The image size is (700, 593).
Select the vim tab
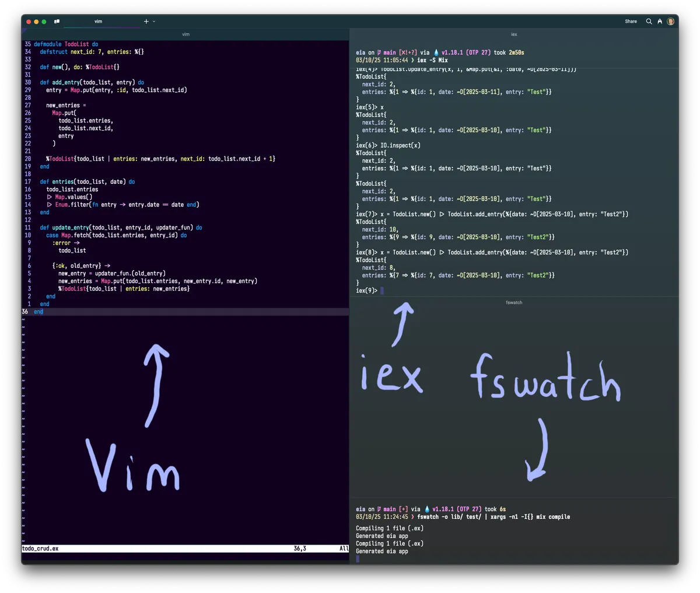coord(99,21)
